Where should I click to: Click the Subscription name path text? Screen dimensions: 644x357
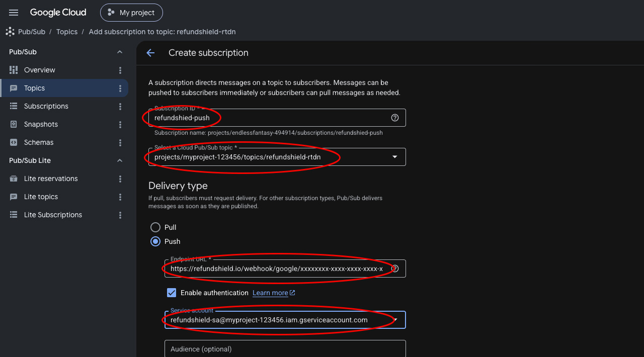269,133
